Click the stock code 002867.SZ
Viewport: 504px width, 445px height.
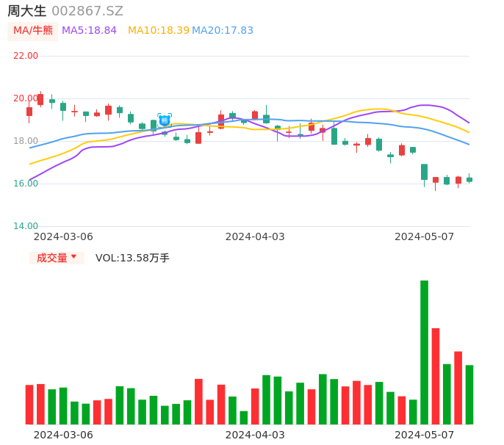coord(87,11)
